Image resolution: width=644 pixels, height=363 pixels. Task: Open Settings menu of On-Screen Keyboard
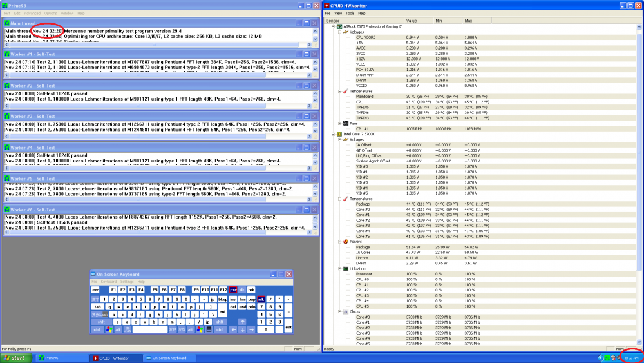[127, 282]
